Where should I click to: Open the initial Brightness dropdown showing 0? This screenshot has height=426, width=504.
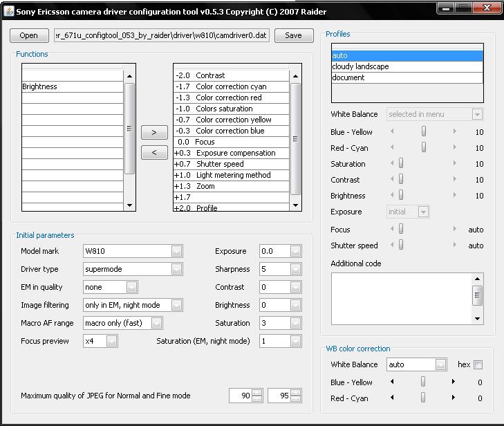(x=295, y=305)
